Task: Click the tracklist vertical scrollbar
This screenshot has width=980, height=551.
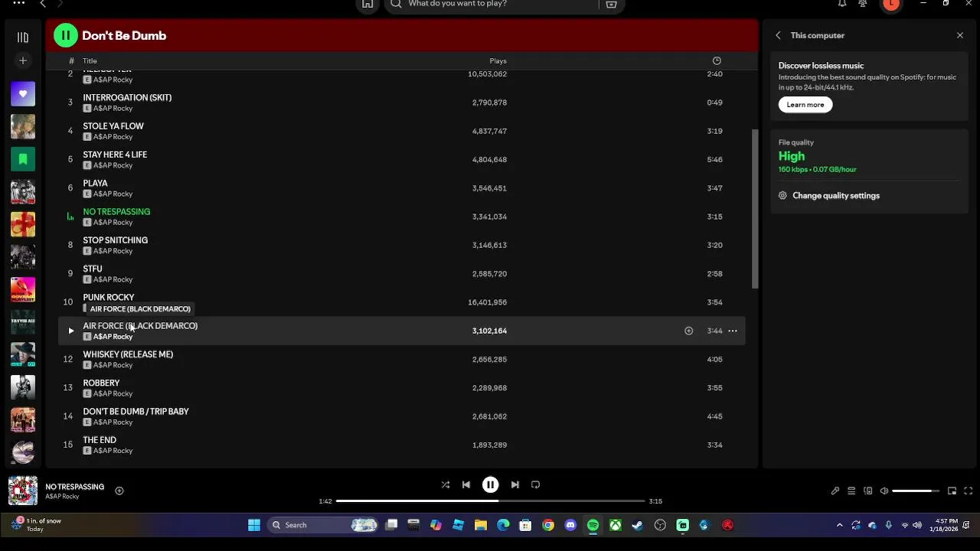Action: pos(755,208)
